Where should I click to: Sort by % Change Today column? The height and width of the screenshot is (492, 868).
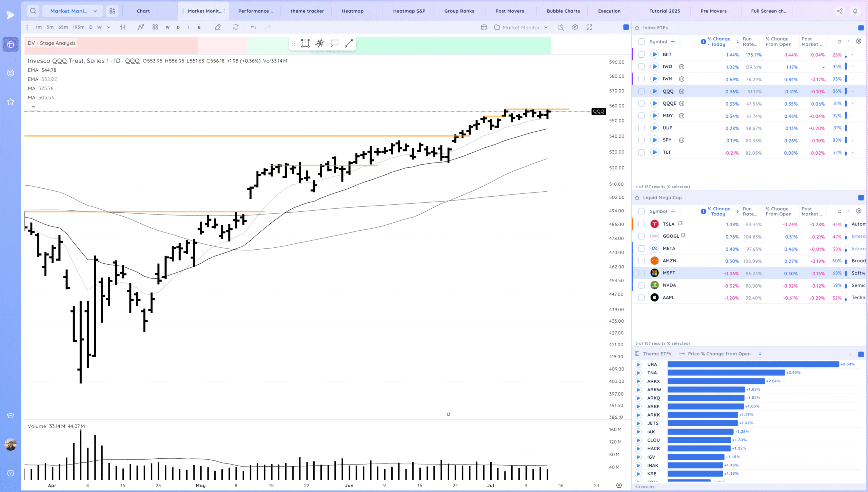click(x=719, y=41)
